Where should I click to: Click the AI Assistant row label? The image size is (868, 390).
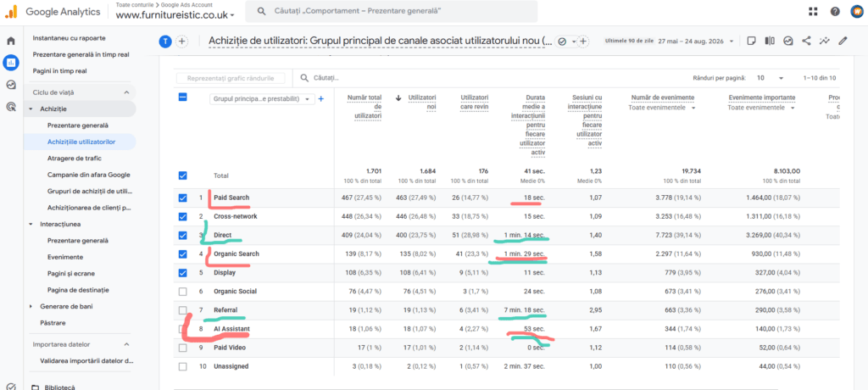coord(231,329)
